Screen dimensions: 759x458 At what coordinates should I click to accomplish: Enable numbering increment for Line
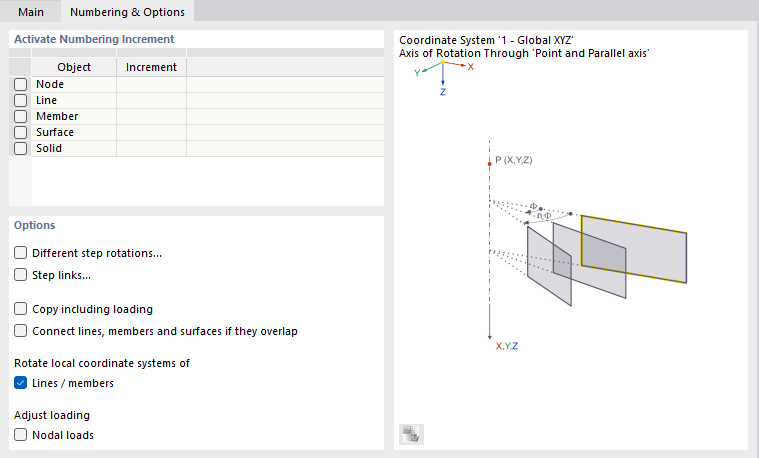[20, 101]
